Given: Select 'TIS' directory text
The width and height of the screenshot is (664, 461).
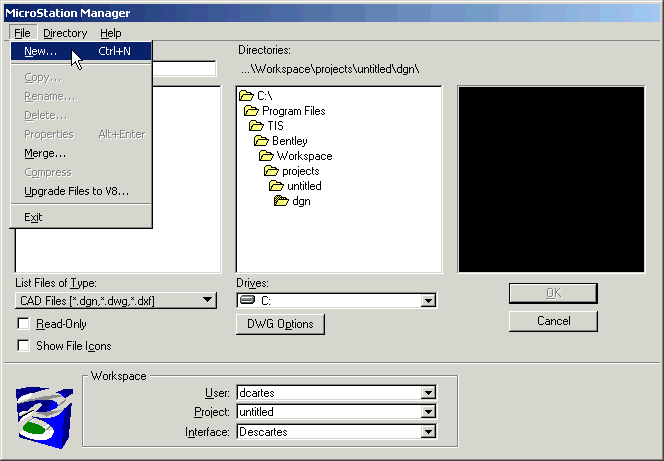Looking at the screenshot, I should pos(275,126).
